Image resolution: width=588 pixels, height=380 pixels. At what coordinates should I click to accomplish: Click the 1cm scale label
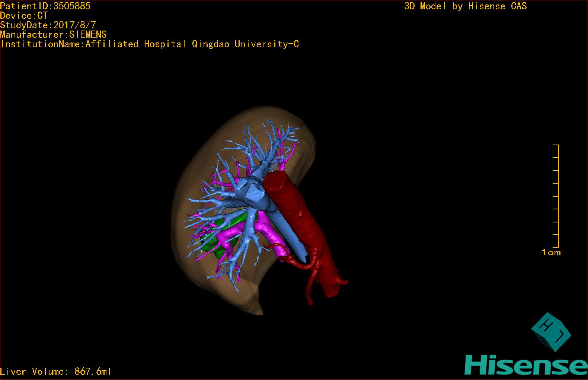point(551,253)
